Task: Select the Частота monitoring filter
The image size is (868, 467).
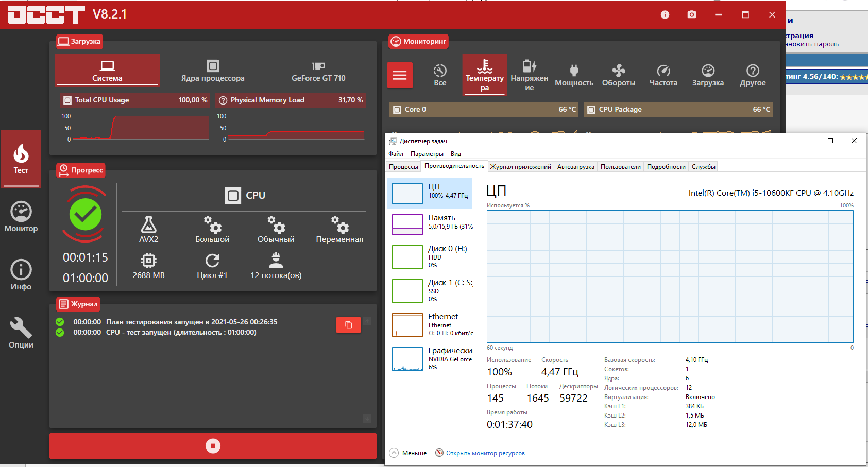Action: pos(663,75)
